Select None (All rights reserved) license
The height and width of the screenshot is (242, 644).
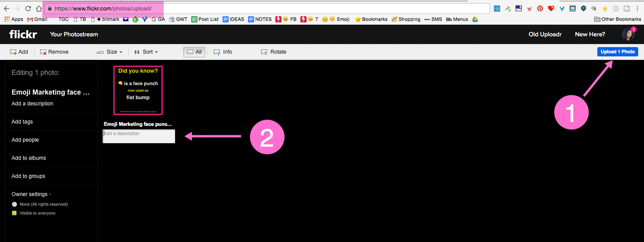[x=14, y=205]
